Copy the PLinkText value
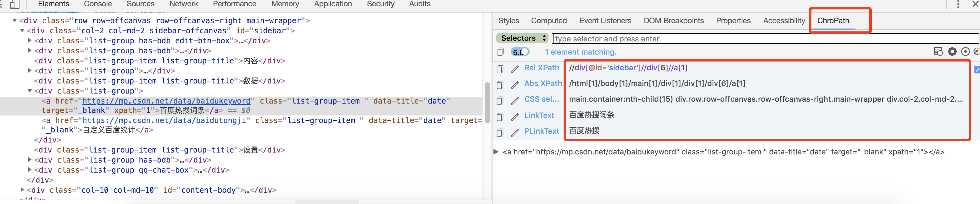Image resolution: width=980 pixels, height=204 pixels. [500, 132]
